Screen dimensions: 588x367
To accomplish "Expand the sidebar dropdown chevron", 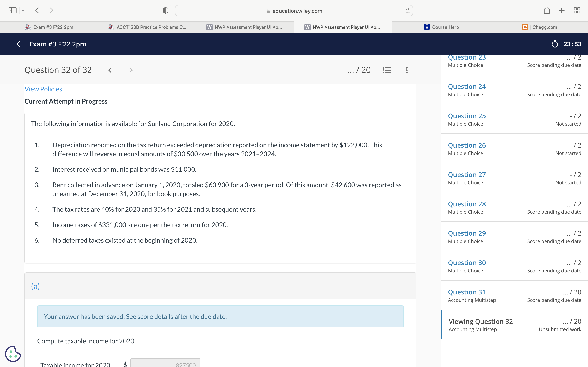I will click(23, 10).
